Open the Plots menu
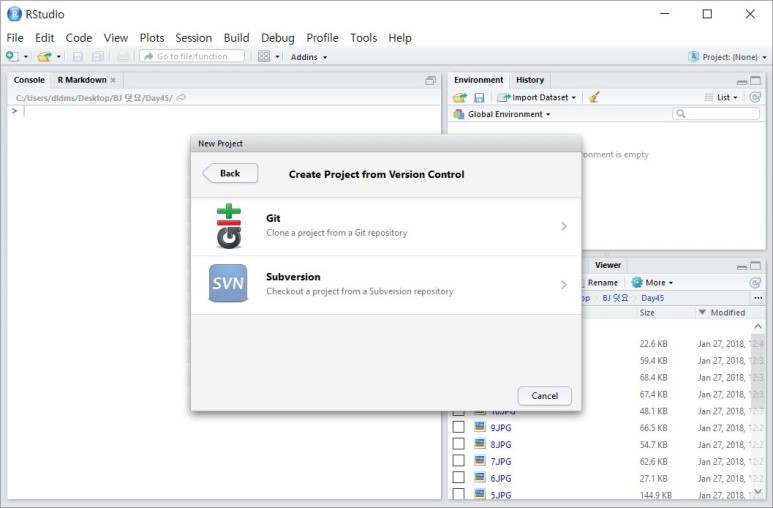The height and width of the screenshot is (508, 773). [152, 38]
